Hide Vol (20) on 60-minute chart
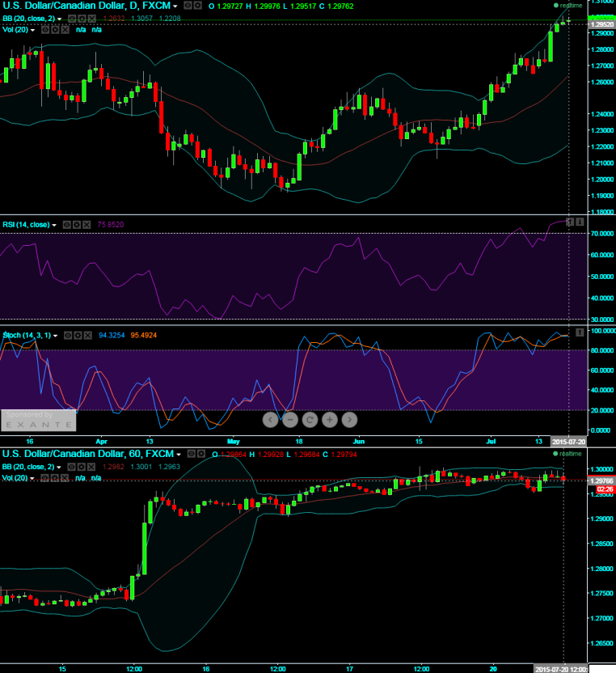The image size is (616, 673). coord(44,478)
